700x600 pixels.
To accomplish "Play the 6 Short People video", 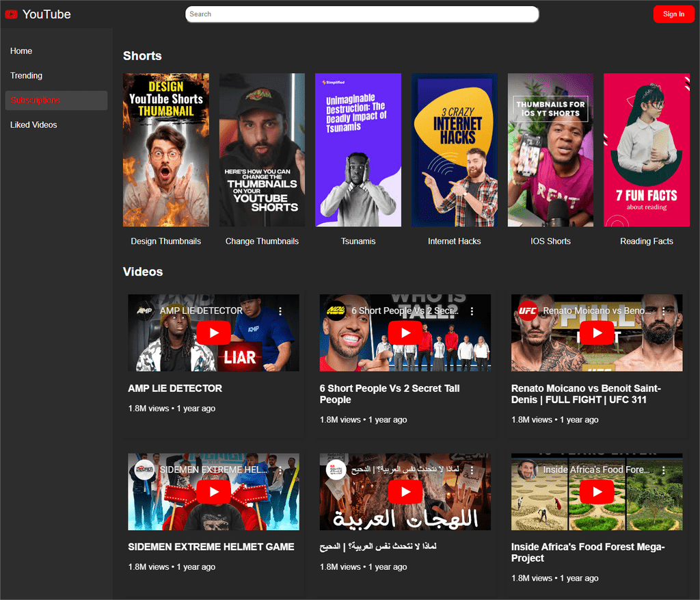I will tap(405, 332).
